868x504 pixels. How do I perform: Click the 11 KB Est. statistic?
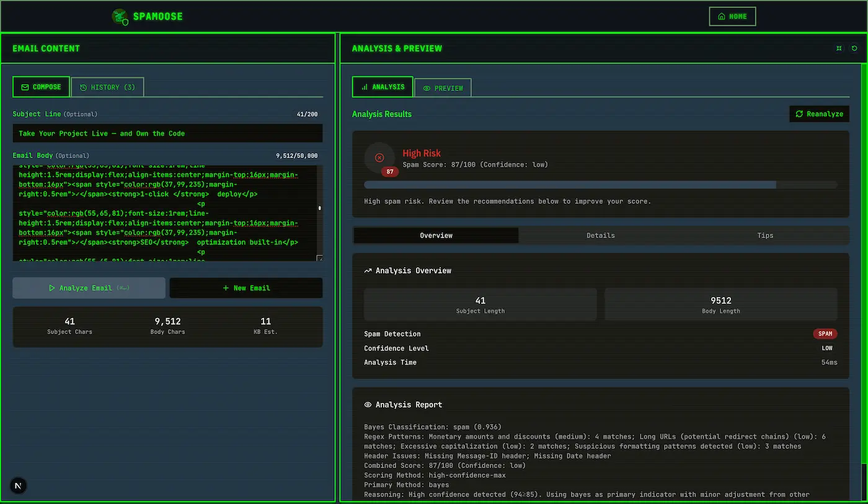[266, 325]
